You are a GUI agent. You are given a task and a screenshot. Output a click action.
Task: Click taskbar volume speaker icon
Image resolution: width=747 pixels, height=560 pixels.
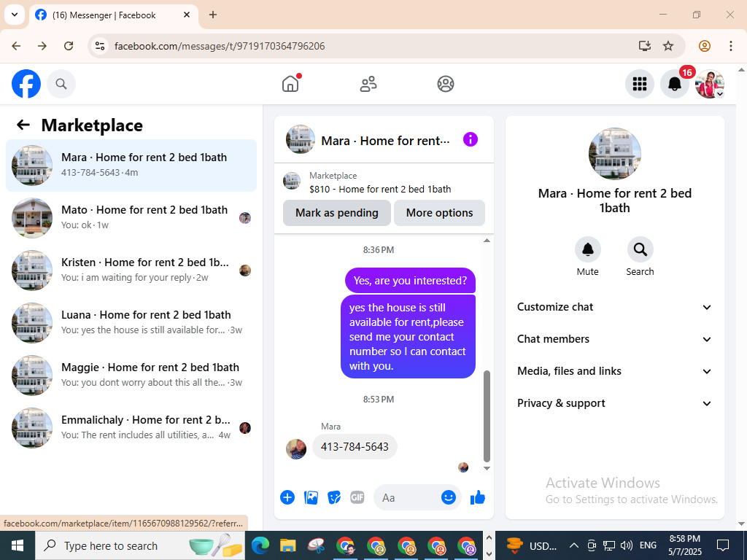(627, 545)
